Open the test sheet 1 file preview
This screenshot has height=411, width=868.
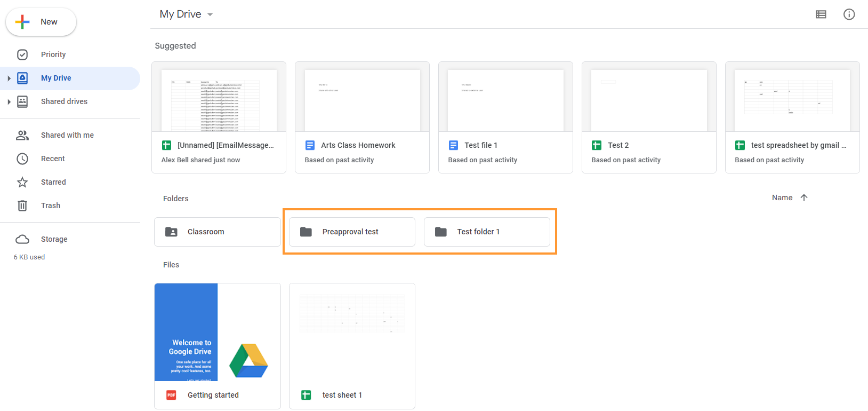[352, 332]
